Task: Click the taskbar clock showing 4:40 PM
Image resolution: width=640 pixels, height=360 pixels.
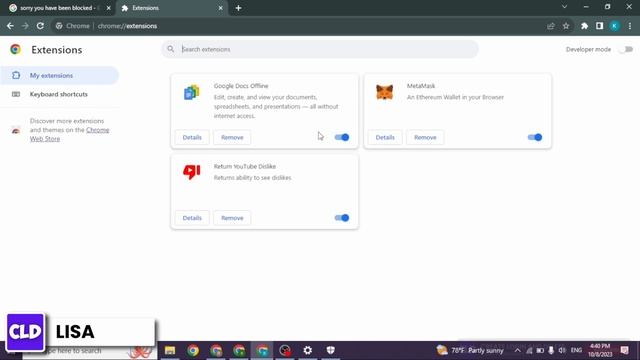Action: [600, 350]
